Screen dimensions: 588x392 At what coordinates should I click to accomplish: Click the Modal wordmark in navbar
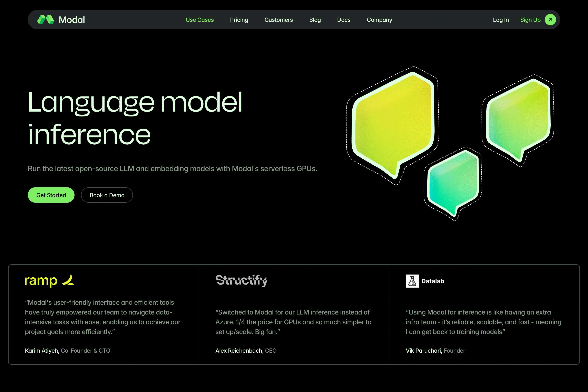pyautogui.click(x=72, y=20)
